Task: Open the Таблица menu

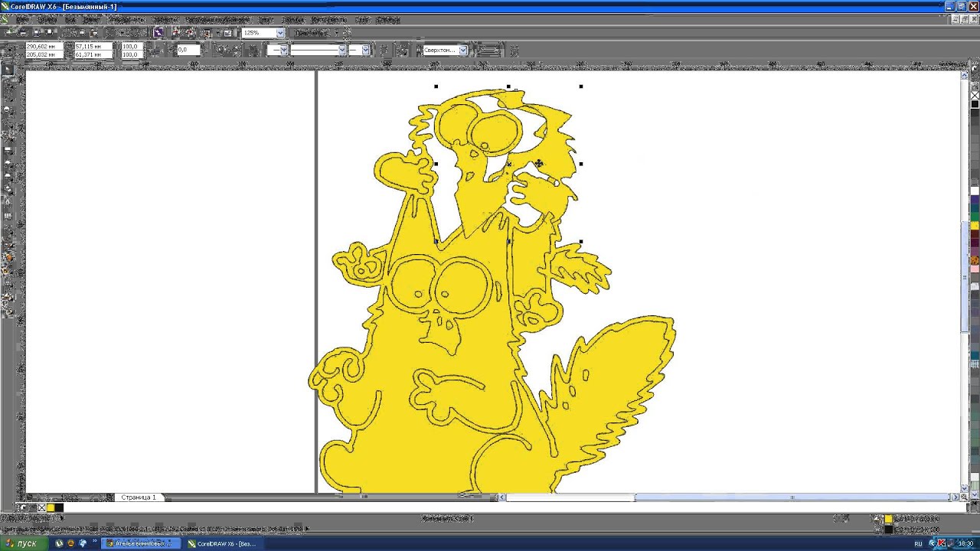Action: point(292,20)
